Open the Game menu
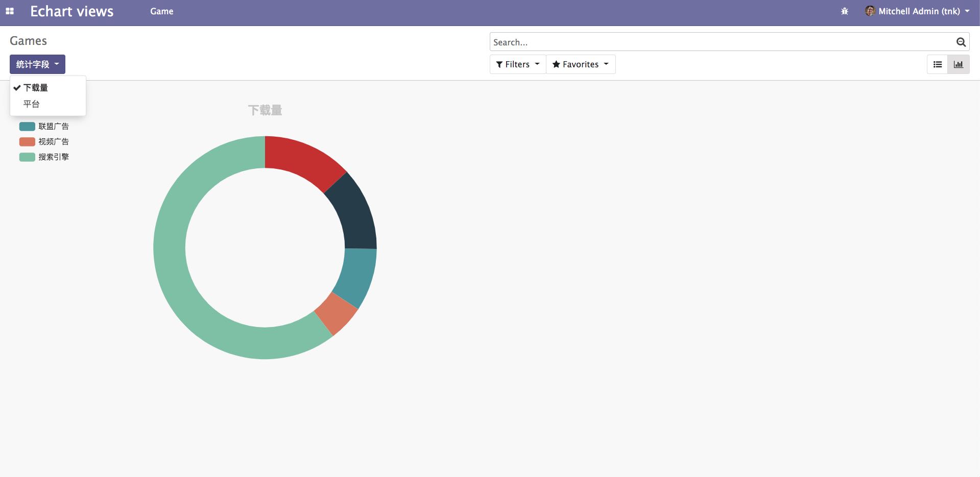 click(161, 11)
